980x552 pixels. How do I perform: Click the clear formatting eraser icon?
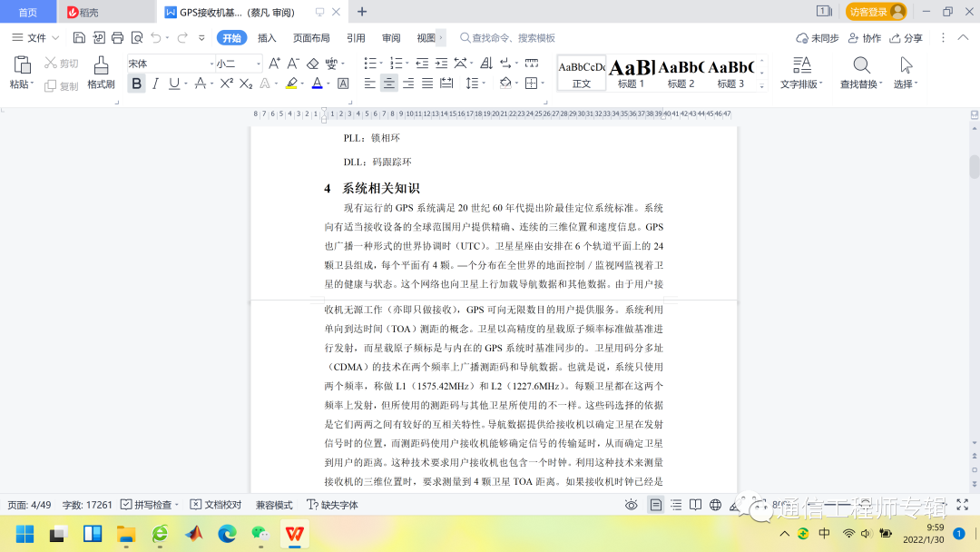[312, 64]
